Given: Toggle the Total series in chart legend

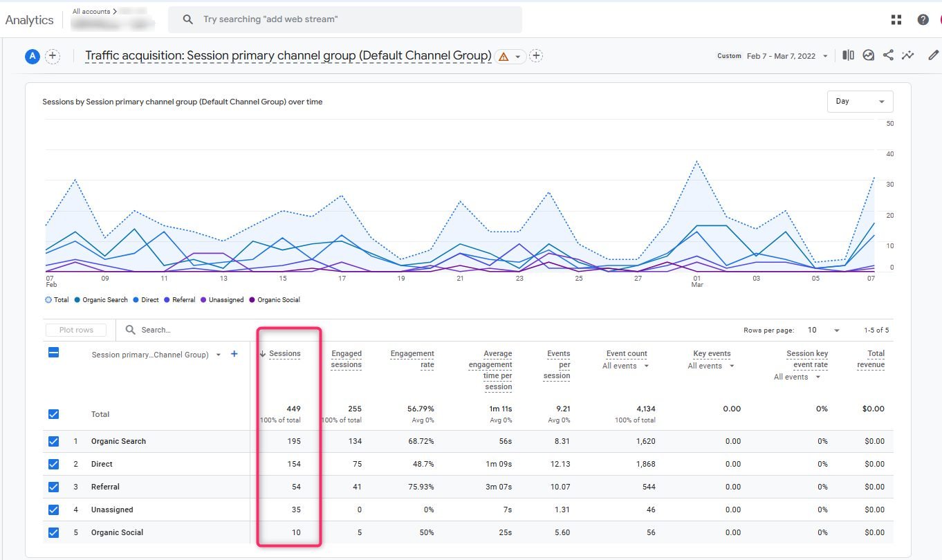Looking at the screenshot, I should tap(57, 300).
